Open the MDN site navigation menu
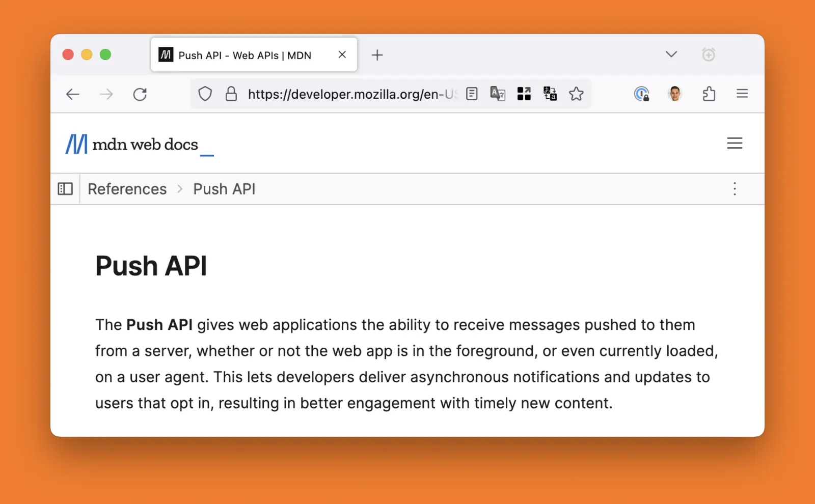 pos(735,143)
